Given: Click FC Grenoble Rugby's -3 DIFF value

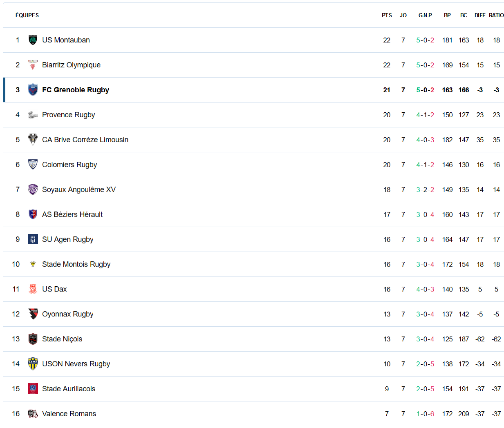Looking at the screenshot, I should [480, 90].
